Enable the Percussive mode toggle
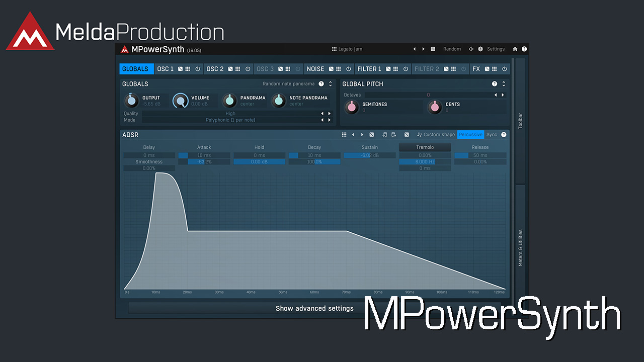Image resolution: width=644 pixels, height=362 pixels. tap(470, 135)
